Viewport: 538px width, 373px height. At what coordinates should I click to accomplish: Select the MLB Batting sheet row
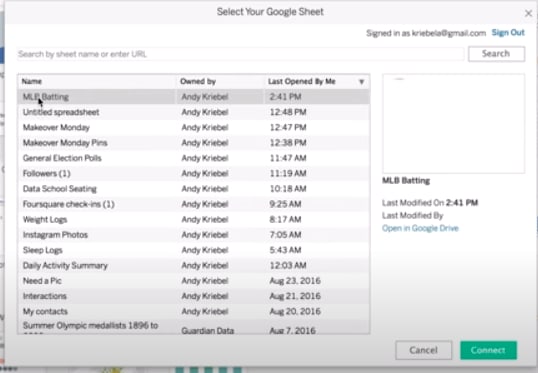pyautogui.click(x=194, y=97)
